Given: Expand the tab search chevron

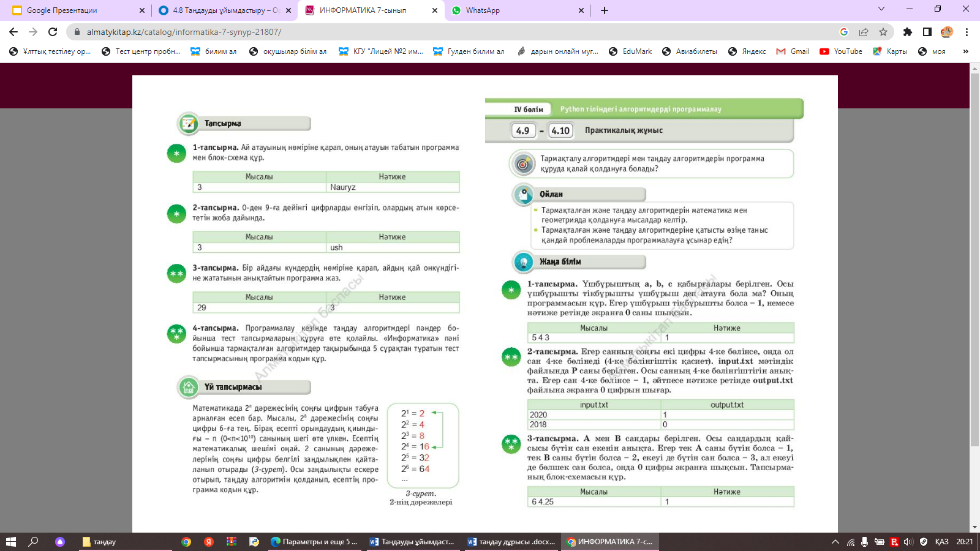Looking at the screenshot, I should click(x=881, y=9).
